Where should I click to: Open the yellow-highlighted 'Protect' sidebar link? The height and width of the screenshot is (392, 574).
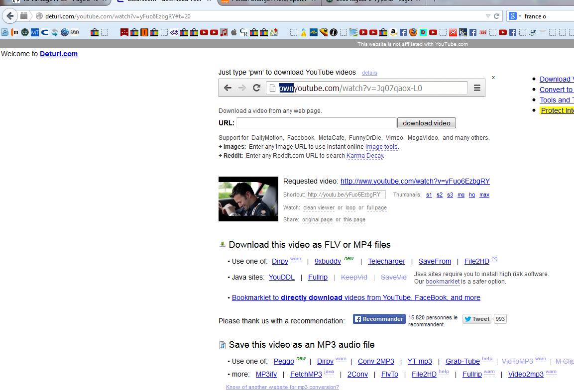coord(557,110)
